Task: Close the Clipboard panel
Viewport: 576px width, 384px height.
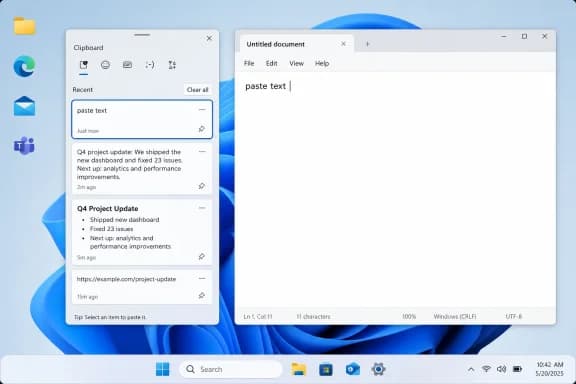Action: coord(209,38)
